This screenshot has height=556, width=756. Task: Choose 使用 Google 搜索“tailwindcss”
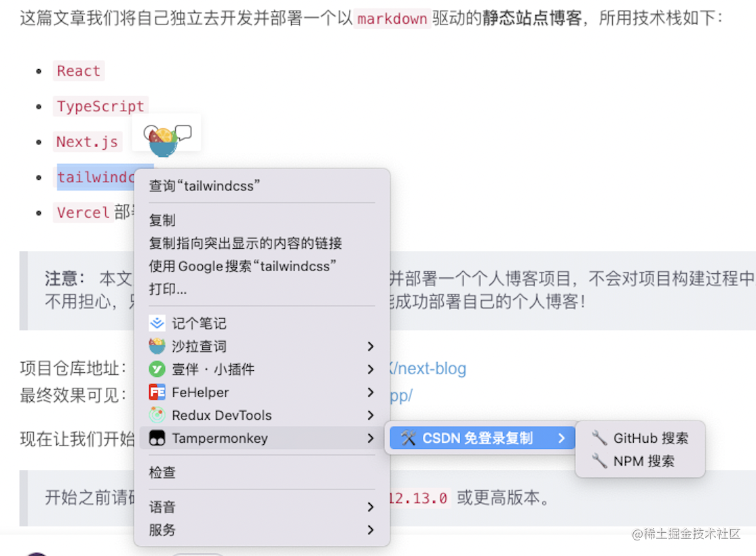(x=262, y=266)
